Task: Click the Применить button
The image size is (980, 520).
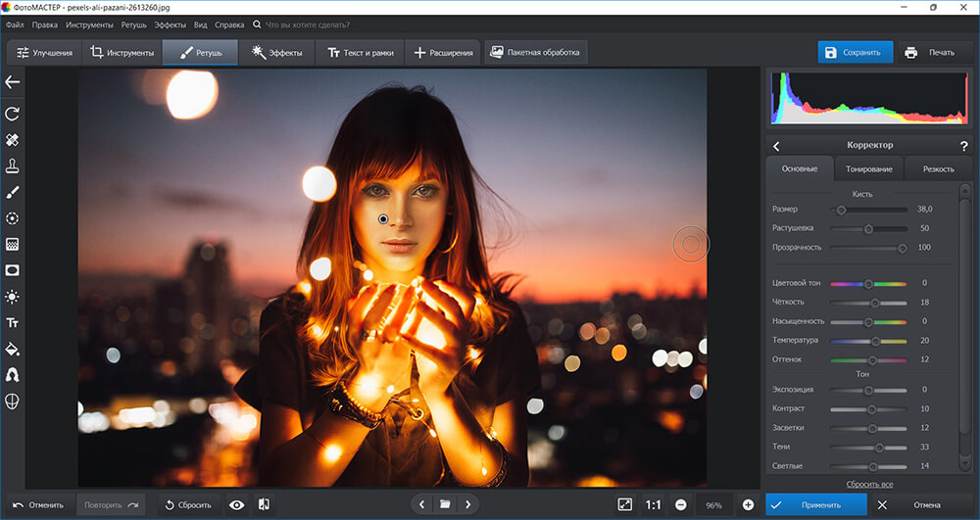Action: click(815, 505)
